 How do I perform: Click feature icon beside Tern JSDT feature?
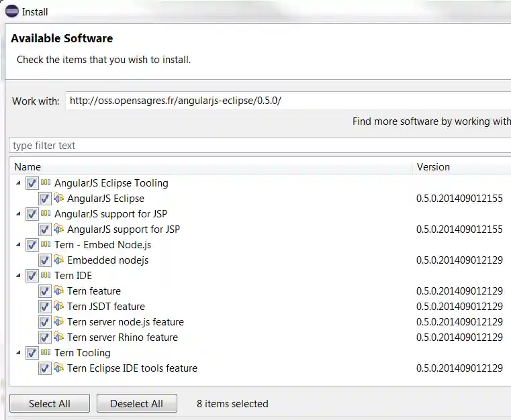click(x=58, y=306)
